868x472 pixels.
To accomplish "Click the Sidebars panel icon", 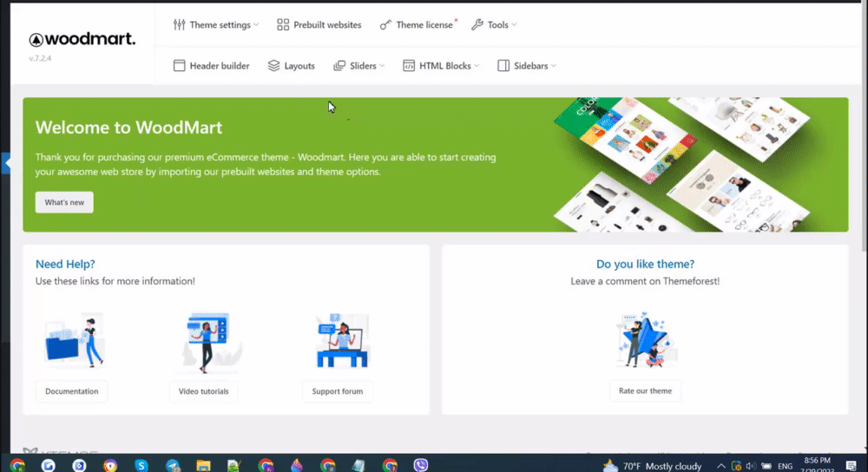I will click(x=503, y=66).
